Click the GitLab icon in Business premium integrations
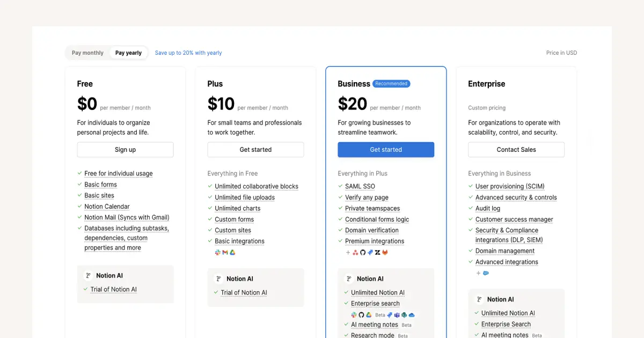The width and height of the screenshot is (644, 338). 385,252
